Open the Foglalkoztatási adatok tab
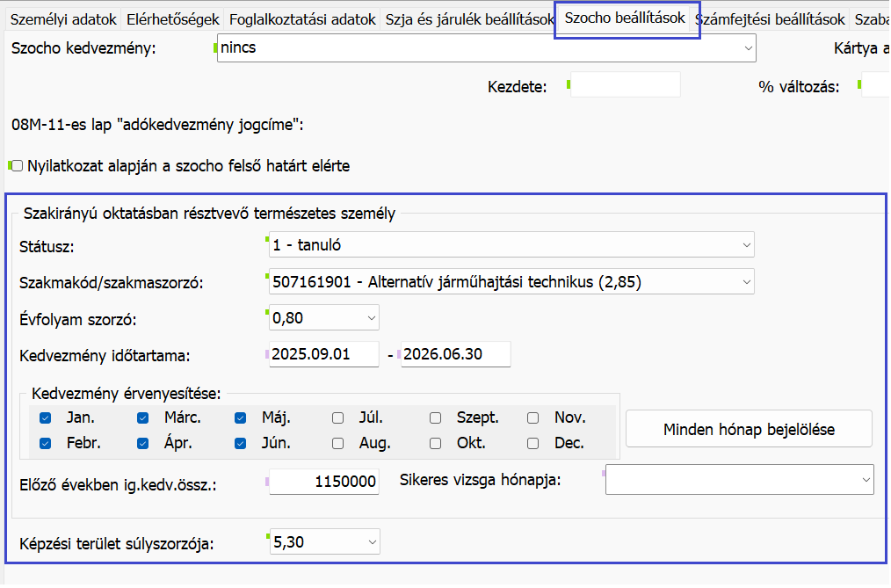The image size is (891, 588). [x=302, y=19]
